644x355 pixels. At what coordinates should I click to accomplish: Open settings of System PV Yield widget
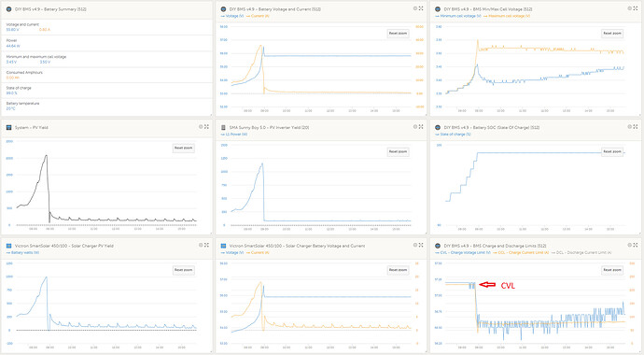(x=201, y=126)
